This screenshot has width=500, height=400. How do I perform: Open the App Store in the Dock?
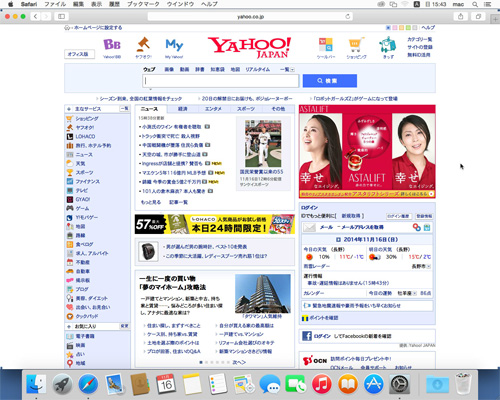[x=374, y=384]
